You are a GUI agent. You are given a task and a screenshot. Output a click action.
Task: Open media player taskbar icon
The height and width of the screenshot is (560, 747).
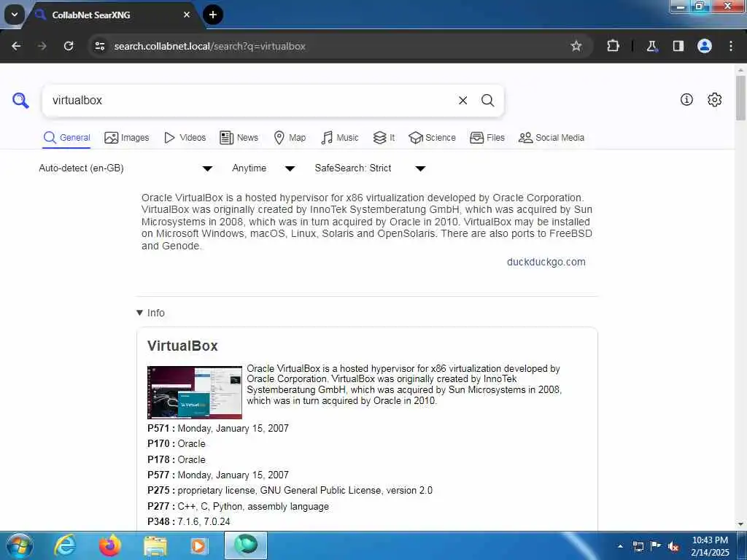pyautogui.click(x=200, y=545)
